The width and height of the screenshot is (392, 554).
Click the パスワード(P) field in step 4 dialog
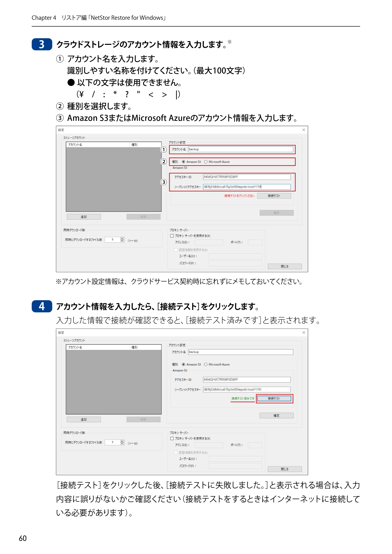coord(235,466)
